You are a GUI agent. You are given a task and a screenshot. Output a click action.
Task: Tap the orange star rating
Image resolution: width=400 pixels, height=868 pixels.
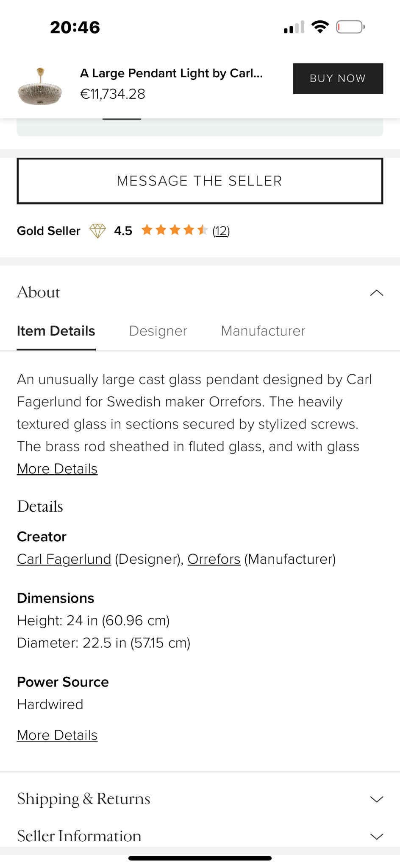tap(174, 230)
